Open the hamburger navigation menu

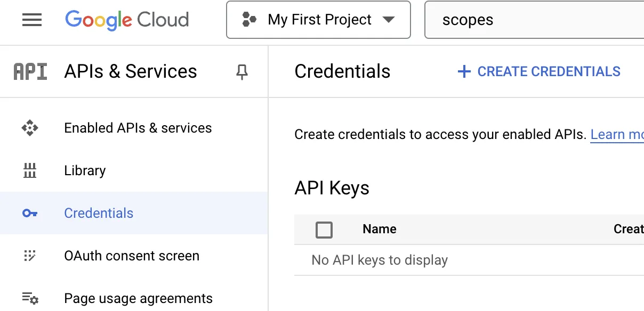coord(32,20)
